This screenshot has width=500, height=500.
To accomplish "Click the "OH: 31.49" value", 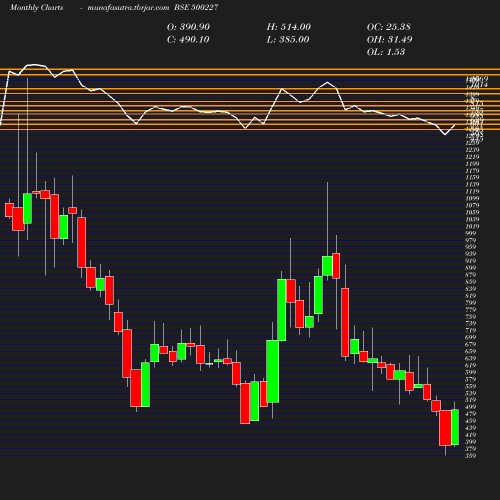I will pyautogui.click(x=390, y=40).
